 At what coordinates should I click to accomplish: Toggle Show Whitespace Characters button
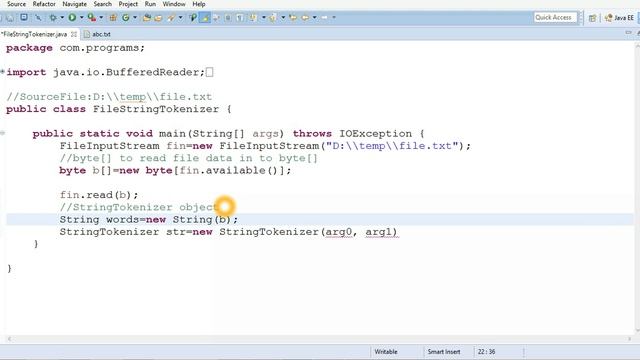pos(240,18)
